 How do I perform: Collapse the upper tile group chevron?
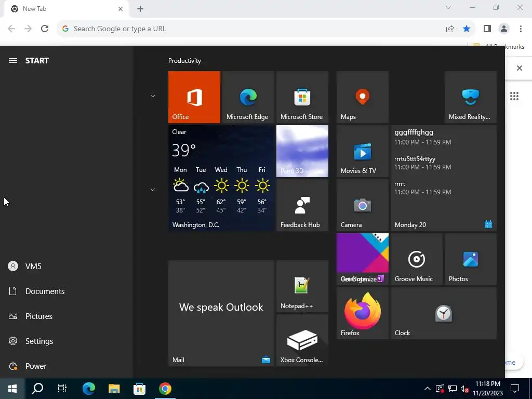(153, 96)
